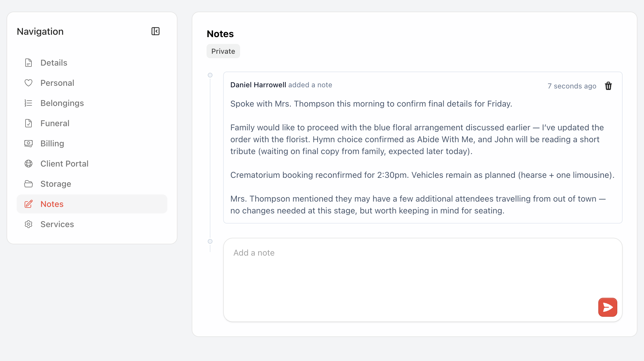Select the Personal heart icon
Viewport: 644px width, 361px height.
click(x=28, y=83)
